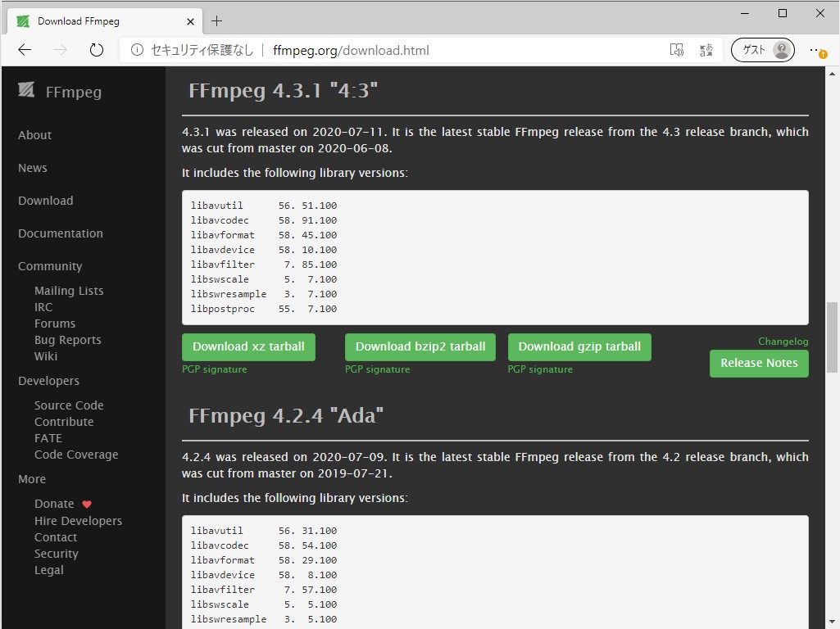This screenshot has width=840, height=629.
Task: Open the Release Notes for FFmpeg 4.3.1
Action: coord(758,363)
